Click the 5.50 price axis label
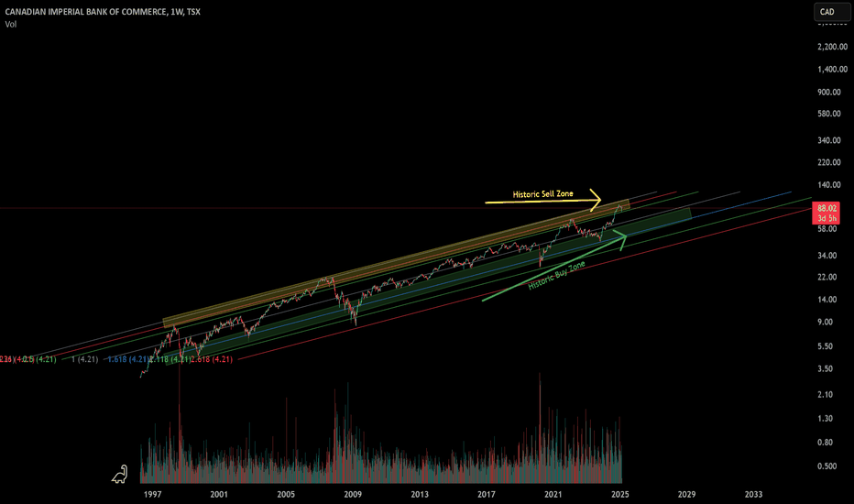The image size is (854, 504). coord(825,346)
